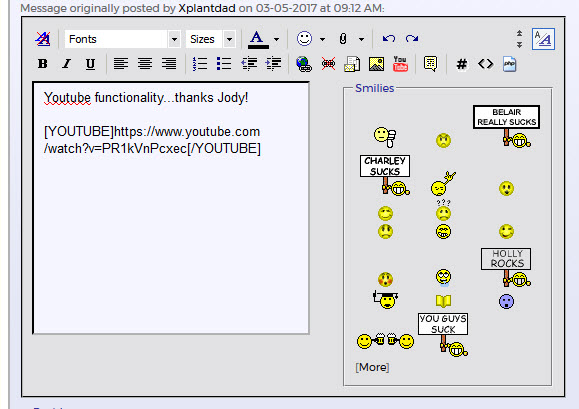Image resolution: width=579 pixels, height=409 pixels.
Task: Insert the surprised open-mouth yellow smiley
Action: pyautogui.click(x=506, y=188)
